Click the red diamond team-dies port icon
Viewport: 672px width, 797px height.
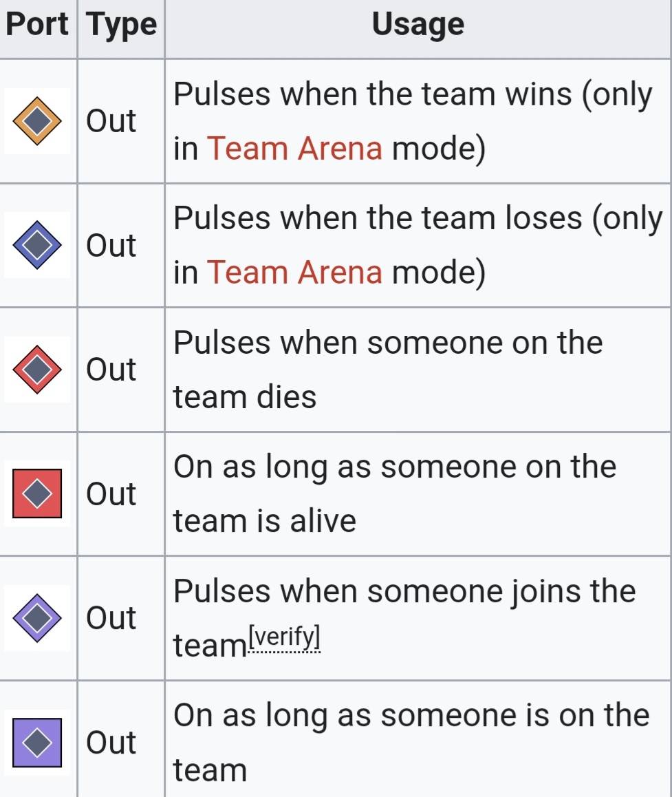click(37, 370)
